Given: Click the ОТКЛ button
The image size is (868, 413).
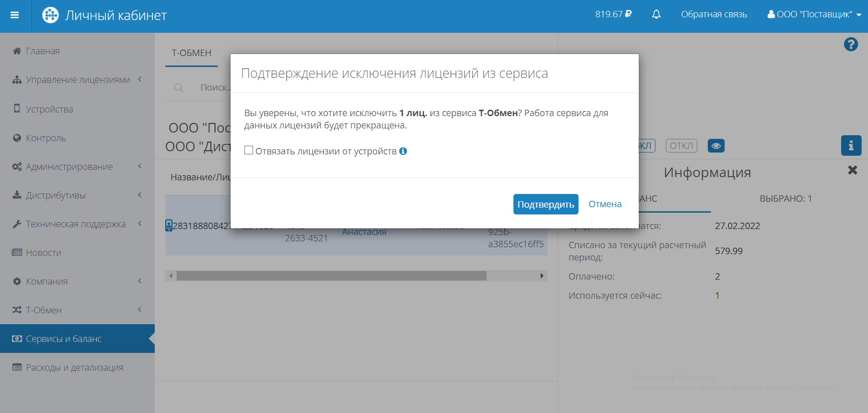Looking at the screenshot, I should click(x=681, y=146).
